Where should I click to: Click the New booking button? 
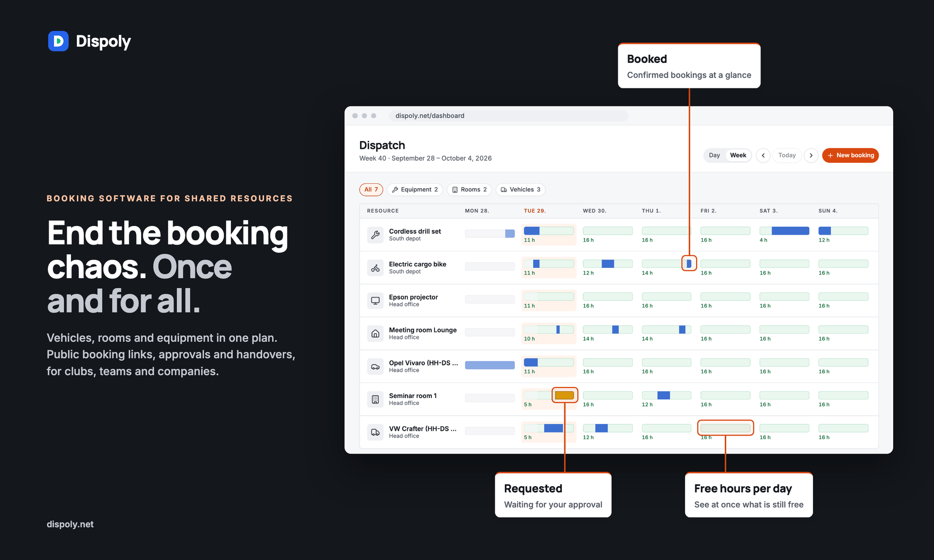[x=850, y=156]
